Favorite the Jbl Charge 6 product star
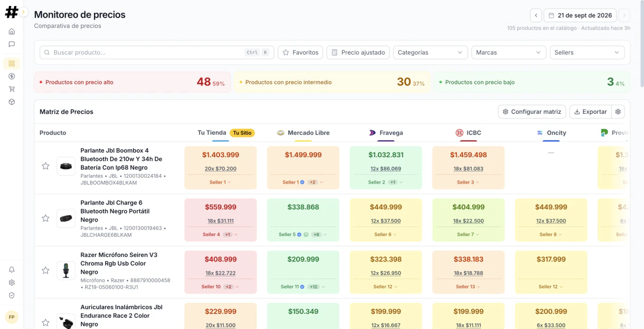This screenshot has height=329, width=644. pos(46,218)
